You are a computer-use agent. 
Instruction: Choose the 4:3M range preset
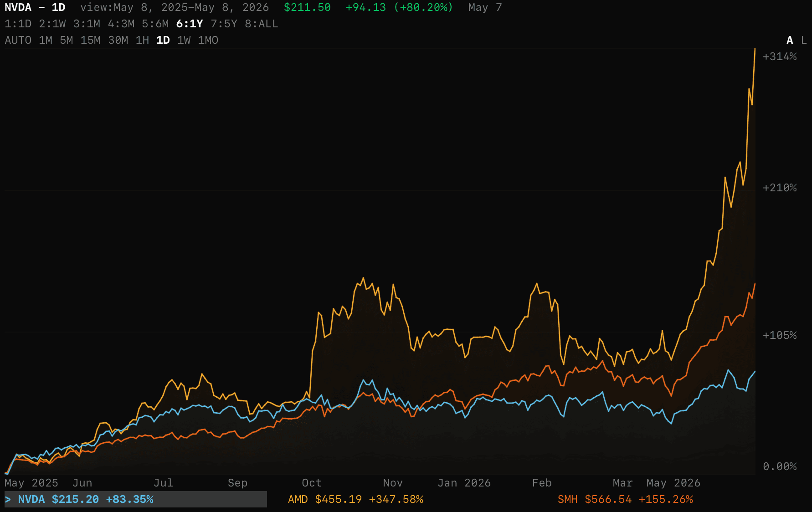click(121, 24)
